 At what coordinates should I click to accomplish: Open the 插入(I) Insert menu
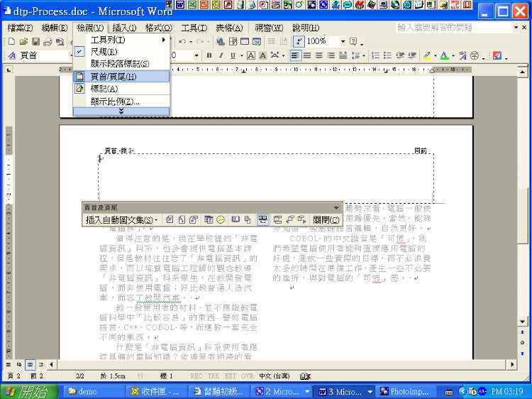(124, 28)
